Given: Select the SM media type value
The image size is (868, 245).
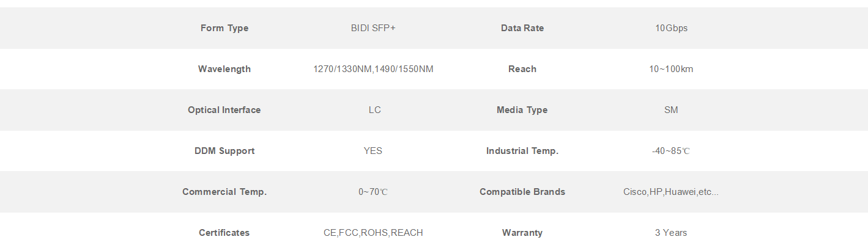Looking at the screenshot, I should [x=671, y=110].
